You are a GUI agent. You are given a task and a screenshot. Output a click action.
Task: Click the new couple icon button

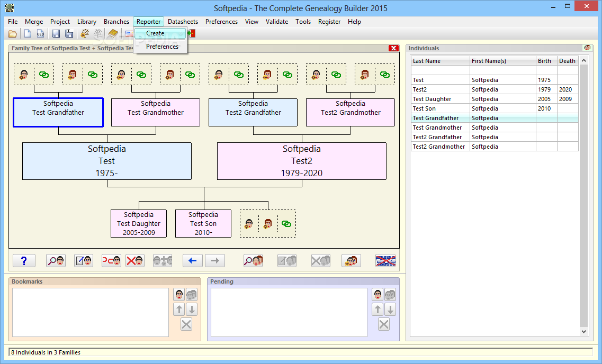coord(351,261)
